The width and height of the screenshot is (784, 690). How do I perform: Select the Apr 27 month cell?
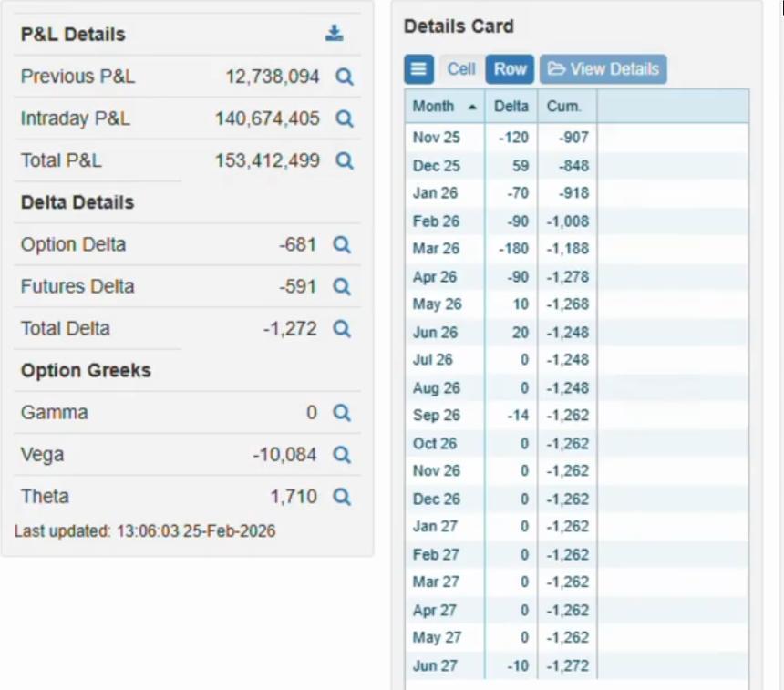[445, 610]
